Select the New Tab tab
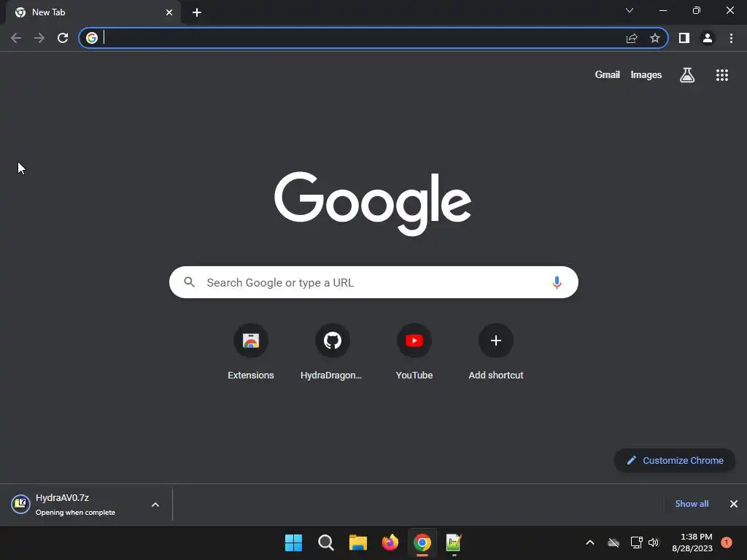 click(93, 12)
